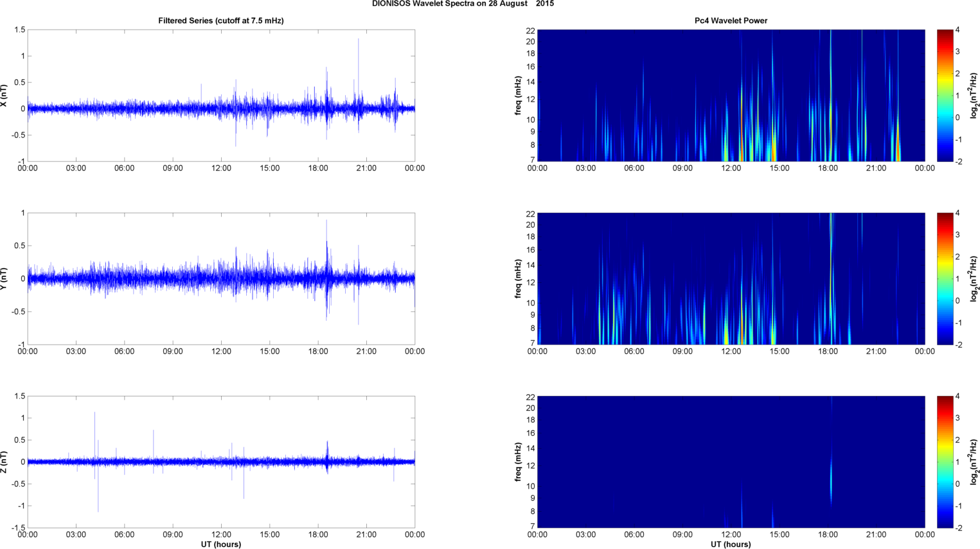Viewport: 980px width, 549px height.
Task: Click the 22 mHz tick of the top spectrum
Action: pyautogui.click(x=531, y=31)
